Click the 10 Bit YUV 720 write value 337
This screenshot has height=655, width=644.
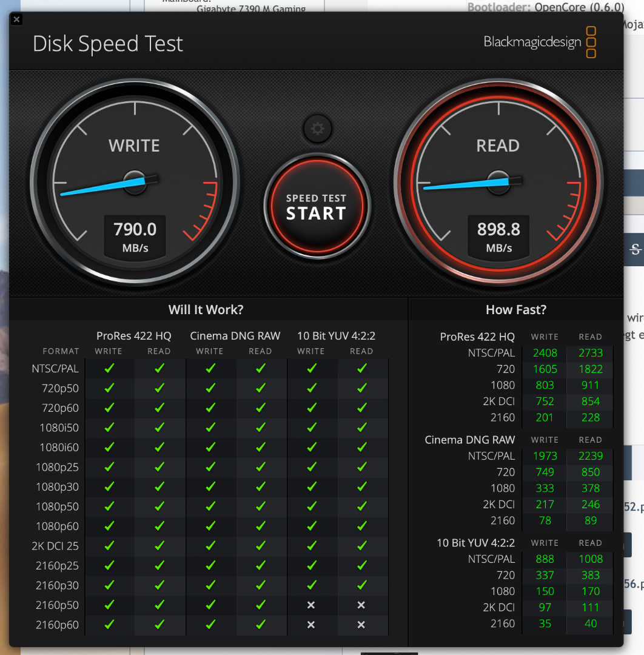[545, 576]
